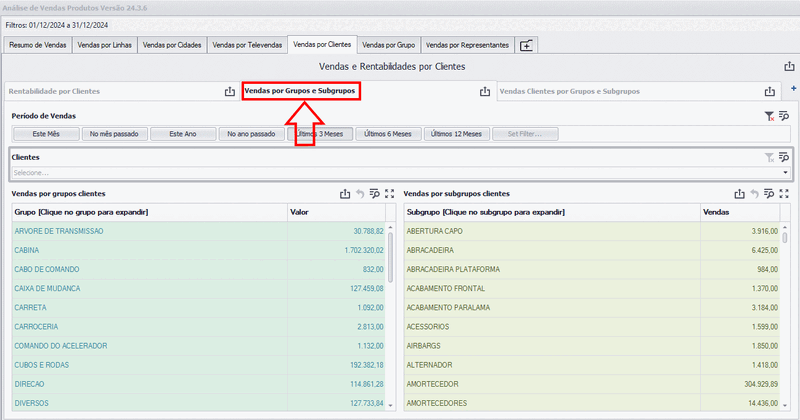Switch to Vendas por Grupo tab
This screenshot has width=800, height=420.
tap(388, 45)
